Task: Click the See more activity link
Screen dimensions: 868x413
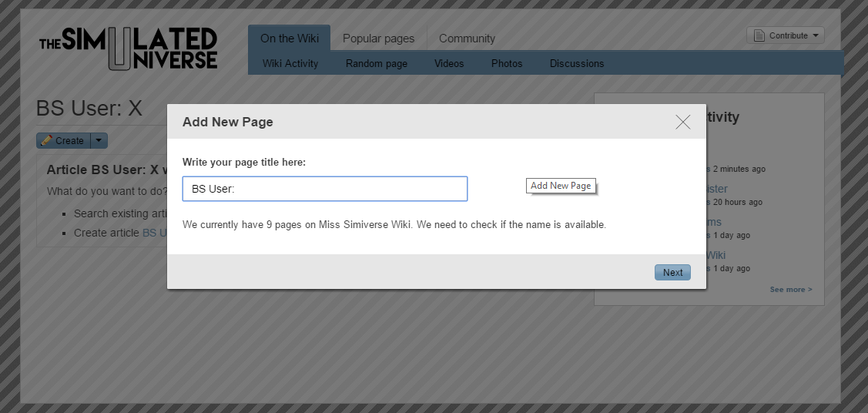Action: tap(790, 290)
